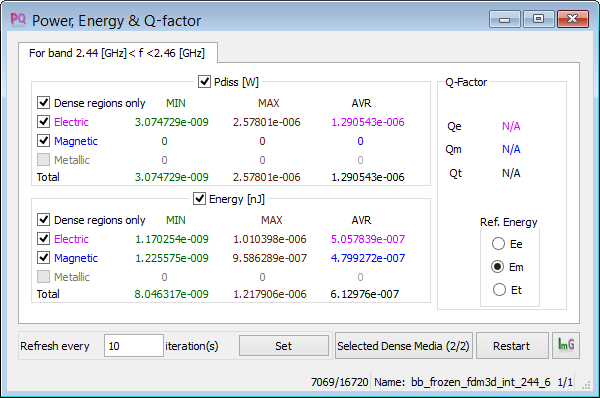The image size is (600, 398).
Task: Click Pdiss Electric AVR value 1.290543e-006
Action: 368,122
